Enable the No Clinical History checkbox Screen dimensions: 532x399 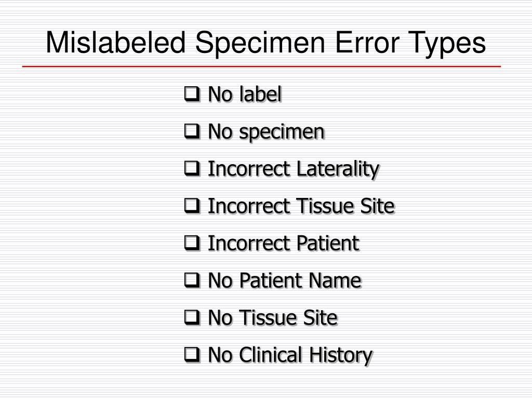(x=192, y=355)
